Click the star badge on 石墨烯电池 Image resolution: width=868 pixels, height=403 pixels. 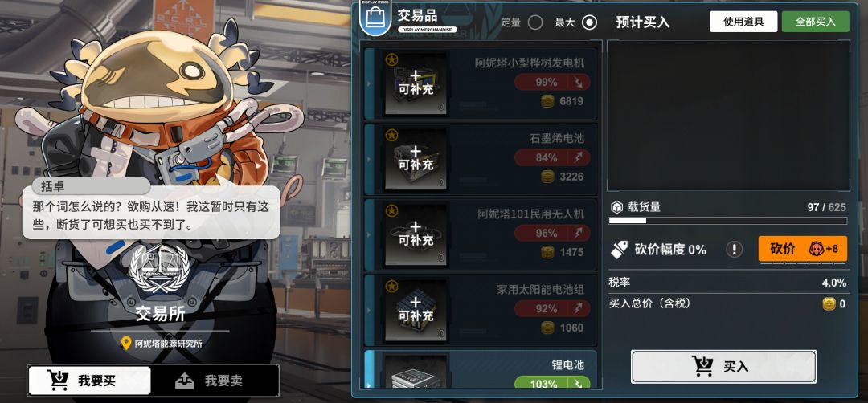(391, 135)
